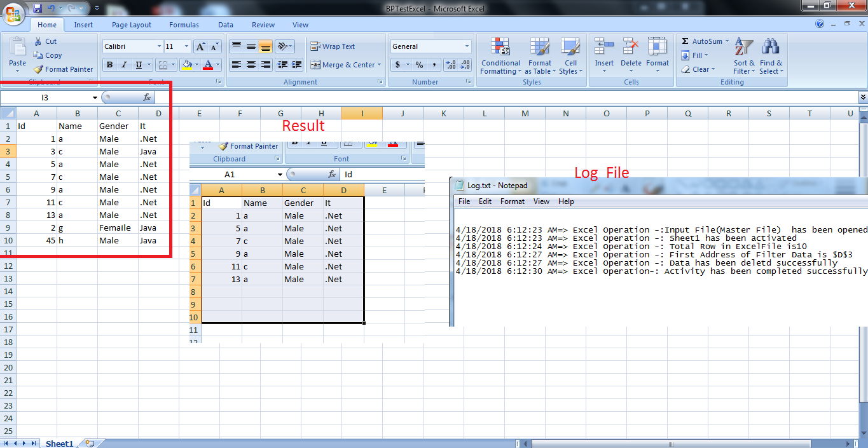This screenshot has width=868, height=448.
Task: Click the Wrap Text icon
Action: [x=316, y=46]
